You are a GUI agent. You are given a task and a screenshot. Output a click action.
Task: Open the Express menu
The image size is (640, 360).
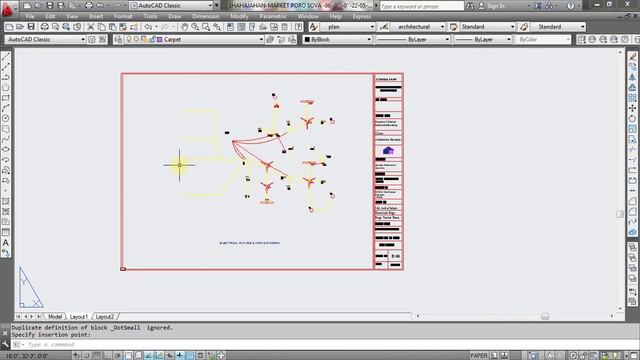(x=362, y=16)
